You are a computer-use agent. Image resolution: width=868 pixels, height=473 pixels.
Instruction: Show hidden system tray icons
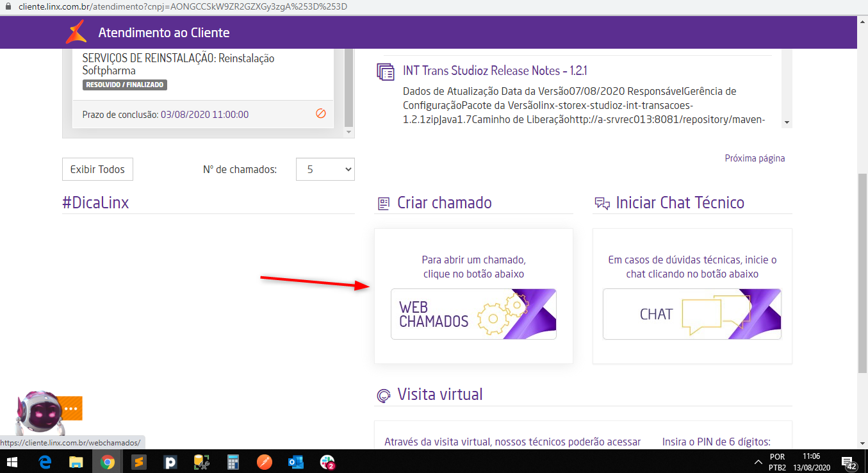click(x=758, y=462)
